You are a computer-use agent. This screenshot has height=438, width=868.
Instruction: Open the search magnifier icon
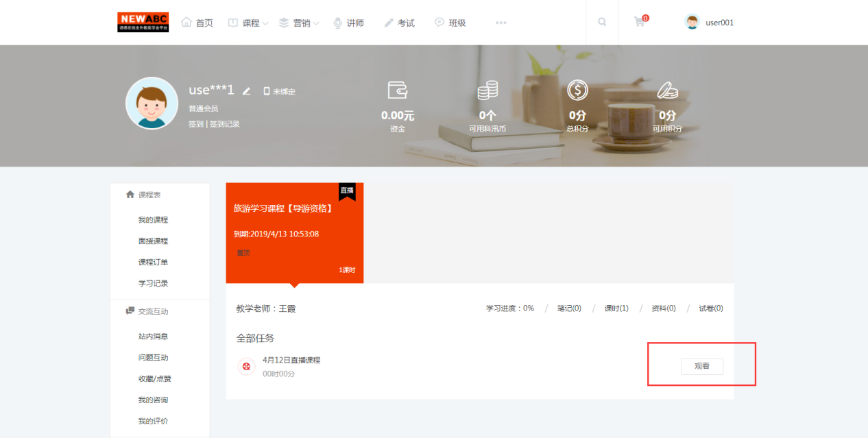tap(602, 22)
